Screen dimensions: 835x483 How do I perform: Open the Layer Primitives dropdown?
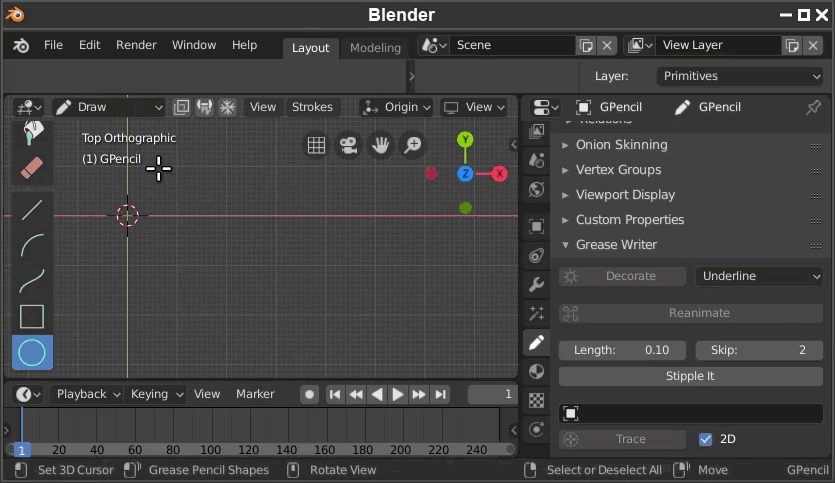click(x=740, y=76)
